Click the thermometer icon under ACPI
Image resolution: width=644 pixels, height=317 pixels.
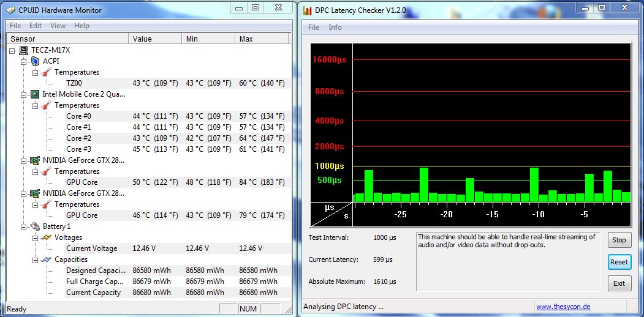[47, 72]
